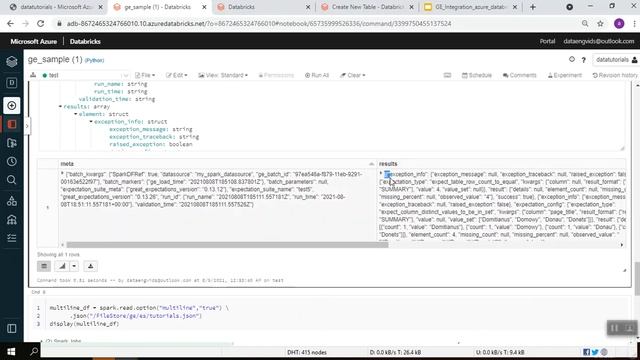The image size is (640, 360).
Task: Open Revision history
Action: [615, 75]
